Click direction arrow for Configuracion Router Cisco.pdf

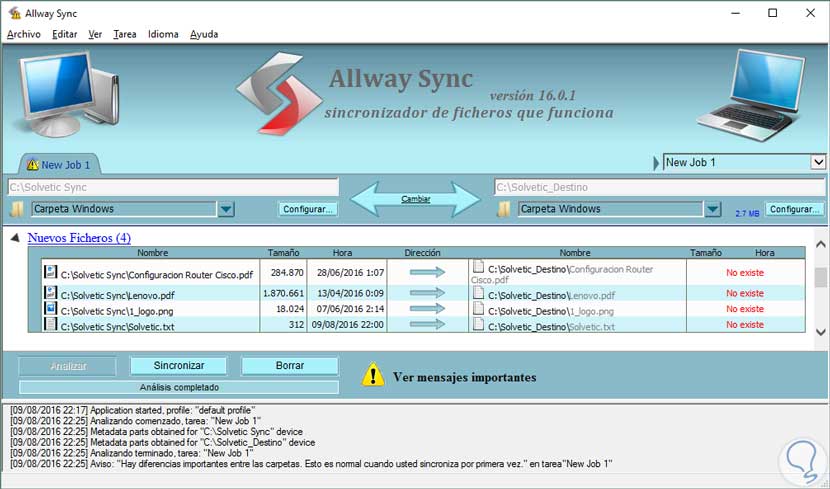[427, 273]
